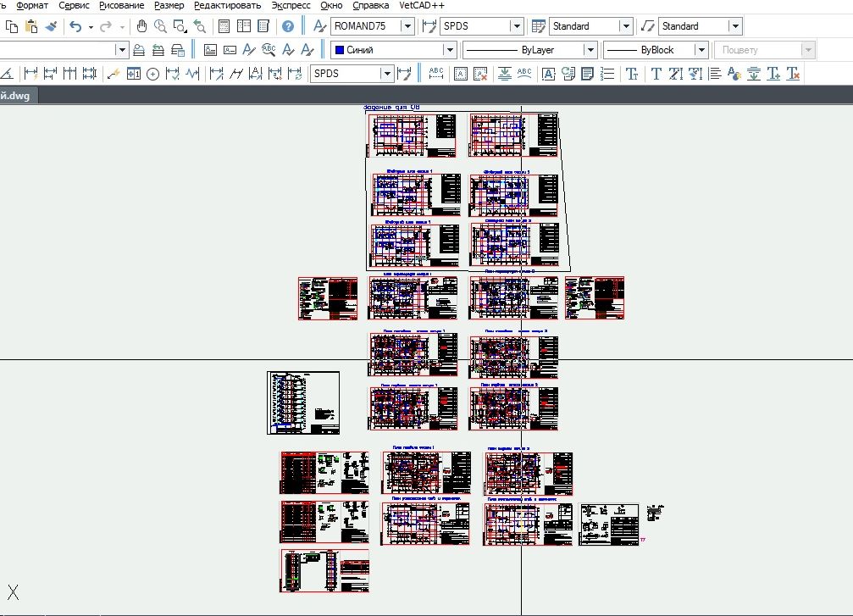Open the Text Style icon left of ROMAND75
This screenshot has width=853, height=616.
coord(320,26)
